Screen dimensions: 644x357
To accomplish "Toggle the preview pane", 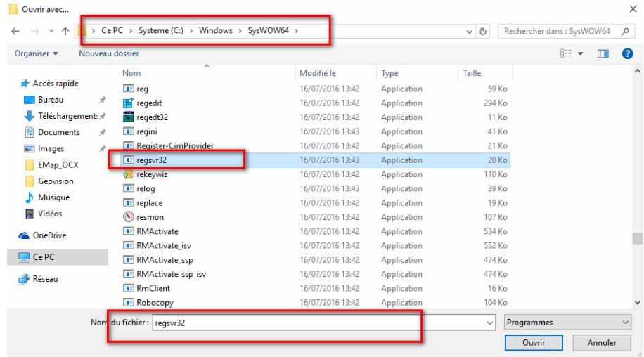I will pyautogui.click(x=603, y=53).
